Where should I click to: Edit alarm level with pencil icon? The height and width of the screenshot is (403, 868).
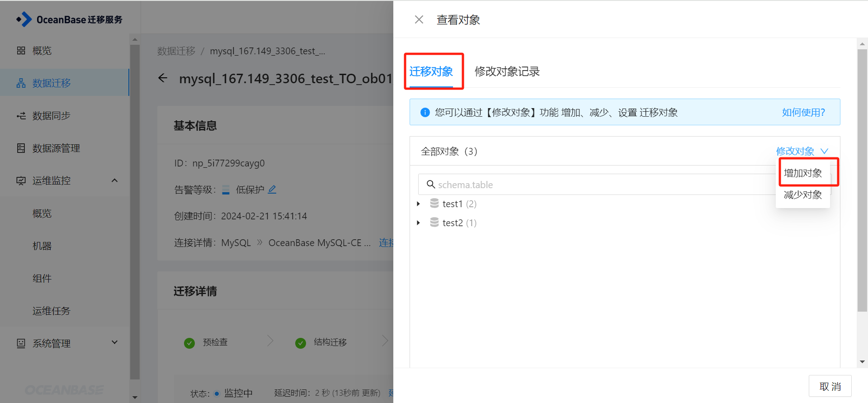[x=272, y=190]
